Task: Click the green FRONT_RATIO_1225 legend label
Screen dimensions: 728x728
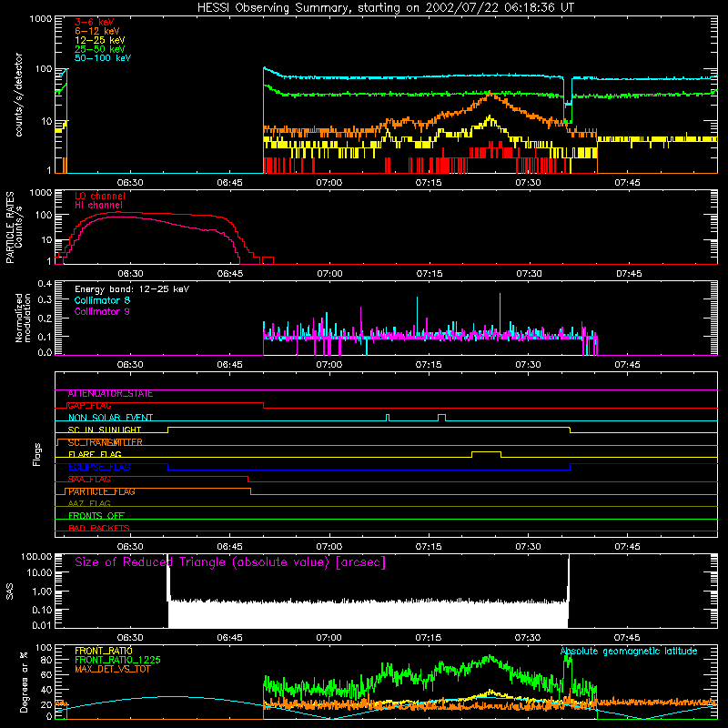Action: 118,661
